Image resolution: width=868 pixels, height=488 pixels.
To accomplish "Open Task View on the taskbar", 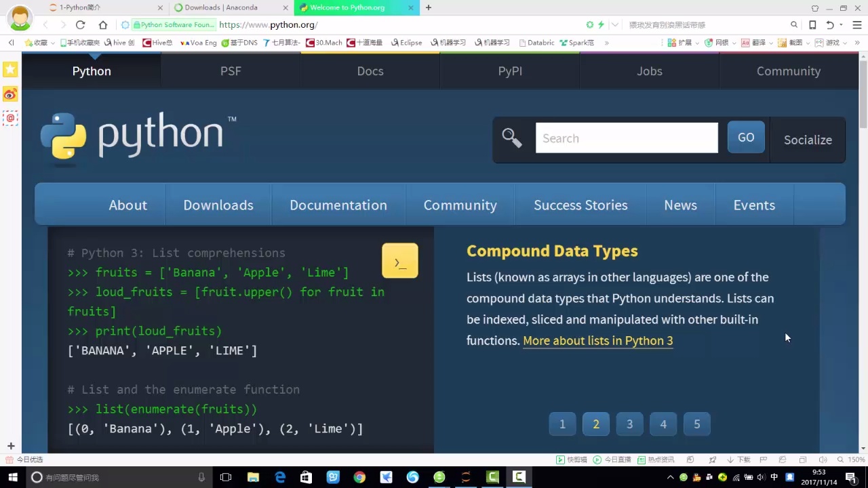I will click(226, 477).
